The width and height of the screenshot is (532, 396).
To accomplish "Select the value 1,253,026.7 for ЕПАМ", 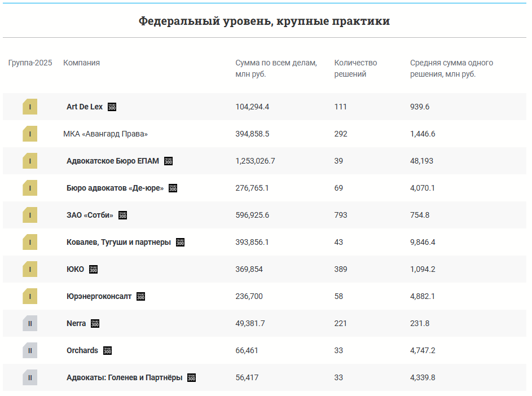I will coord(255,161).
